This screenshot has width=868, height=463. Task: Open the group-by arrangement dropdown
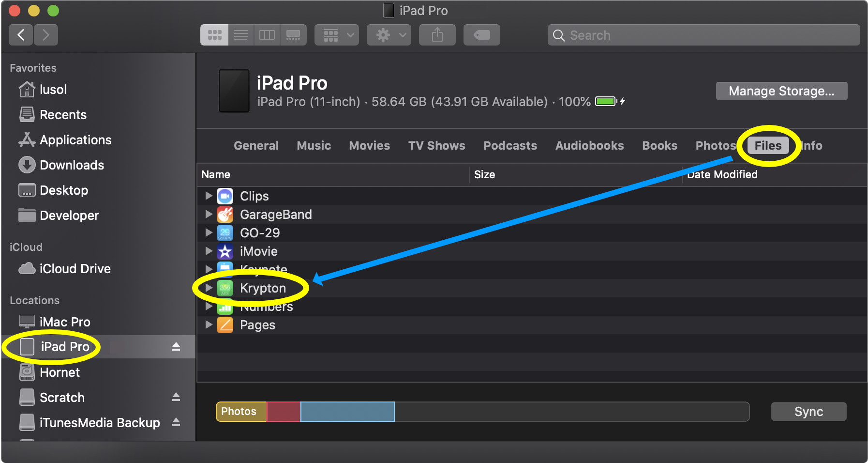[337, 35]
